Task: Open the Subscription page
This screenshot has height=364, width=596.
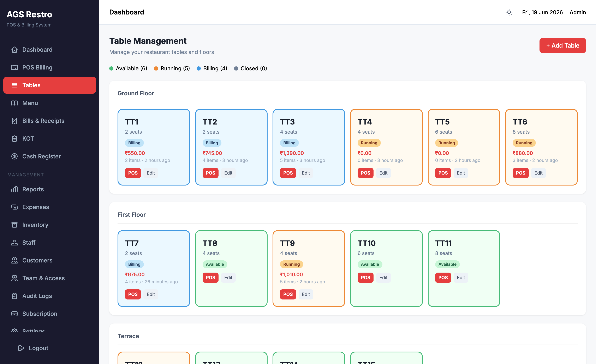Action: point(50,314)
